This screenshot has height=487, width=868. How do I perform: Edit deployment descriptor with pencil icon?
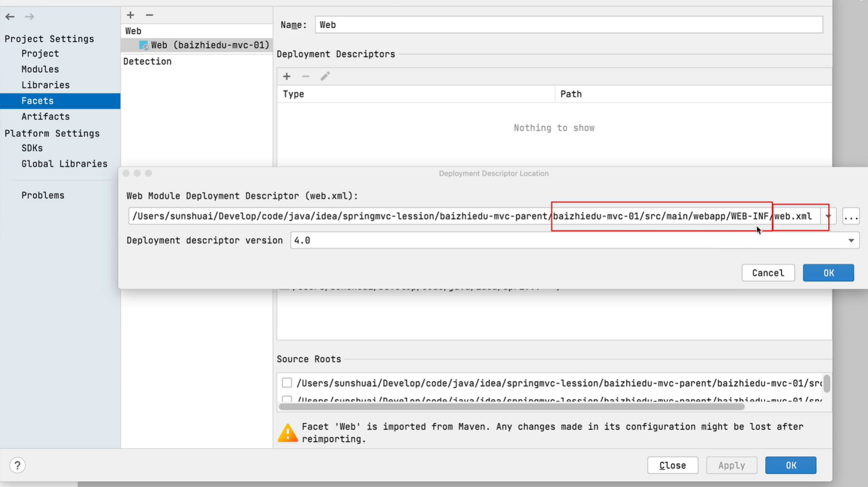click(x=325, y=76)
